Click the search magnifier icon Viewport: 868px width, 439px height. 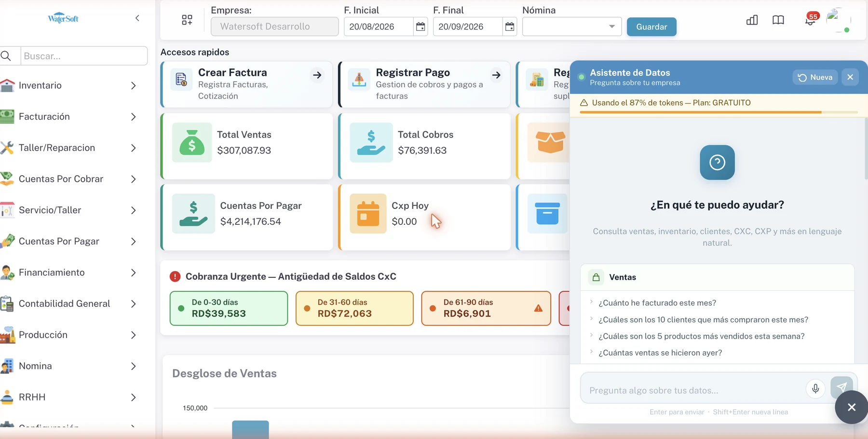[x=6, y=56]
